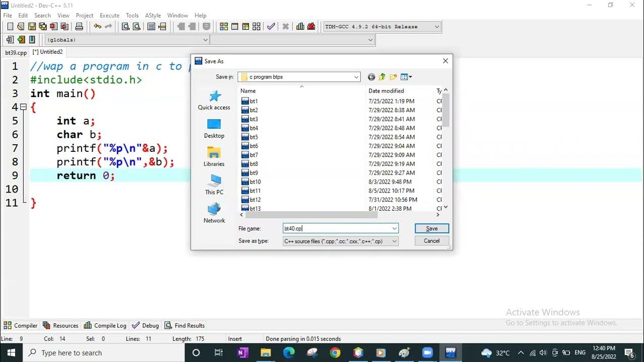Click the Undo arrow icon
Screen dimensions: 644x362
coord(97,27)
